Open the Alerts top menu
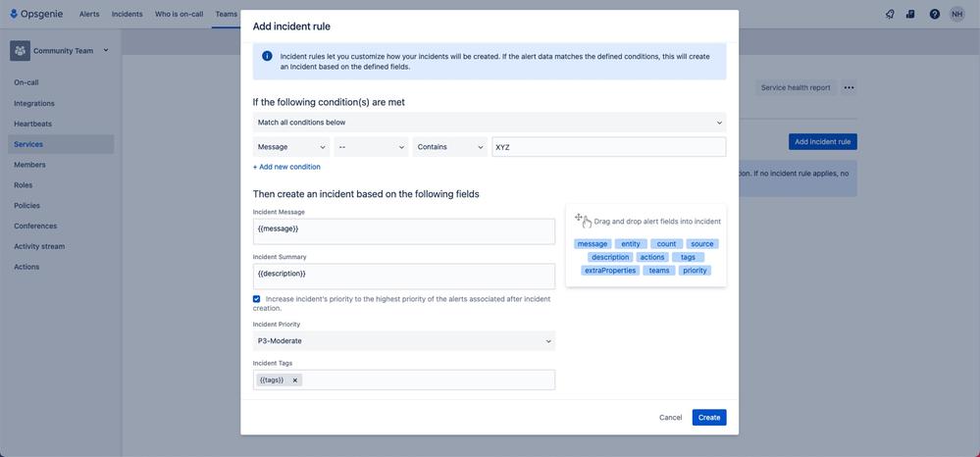 click(89, 14)
